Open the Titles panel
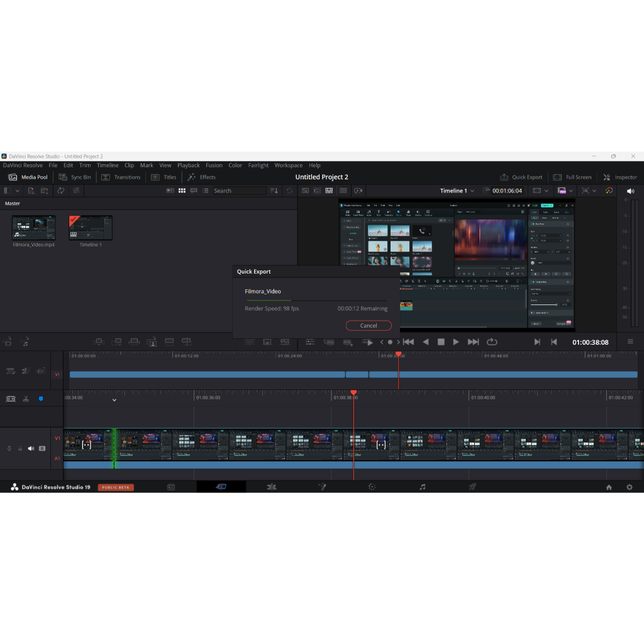644x644 pixels. (164, 177)
